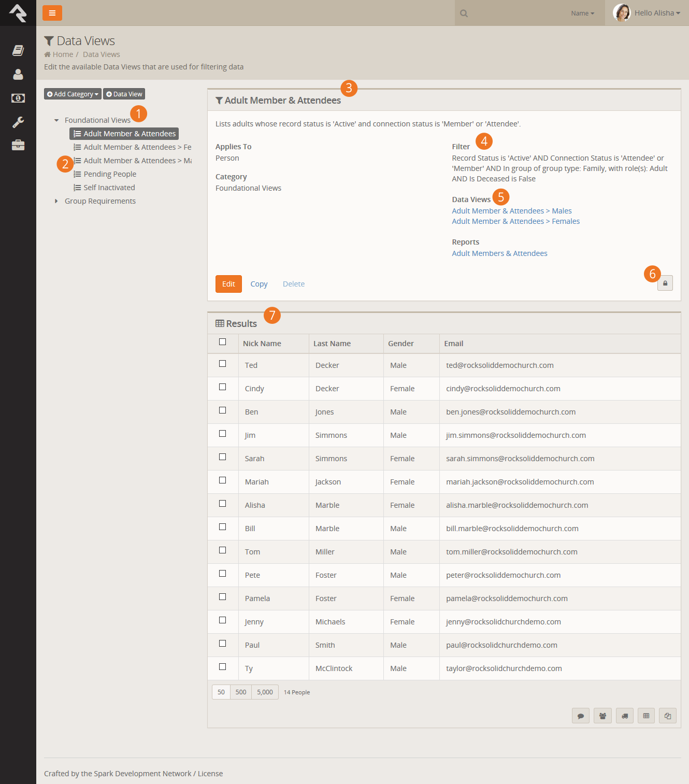
Task: Toggle the select-all checkbox in header
Action: pos(223,342)
